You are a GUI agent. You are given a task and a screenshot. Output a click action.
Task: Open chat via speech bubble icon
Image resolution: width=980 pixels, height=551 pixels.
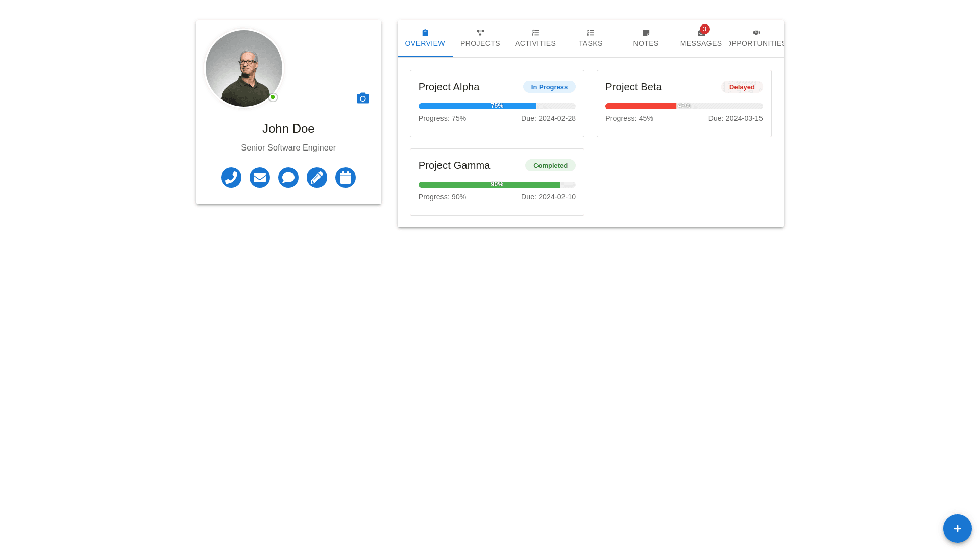click(x=288, y=178)
